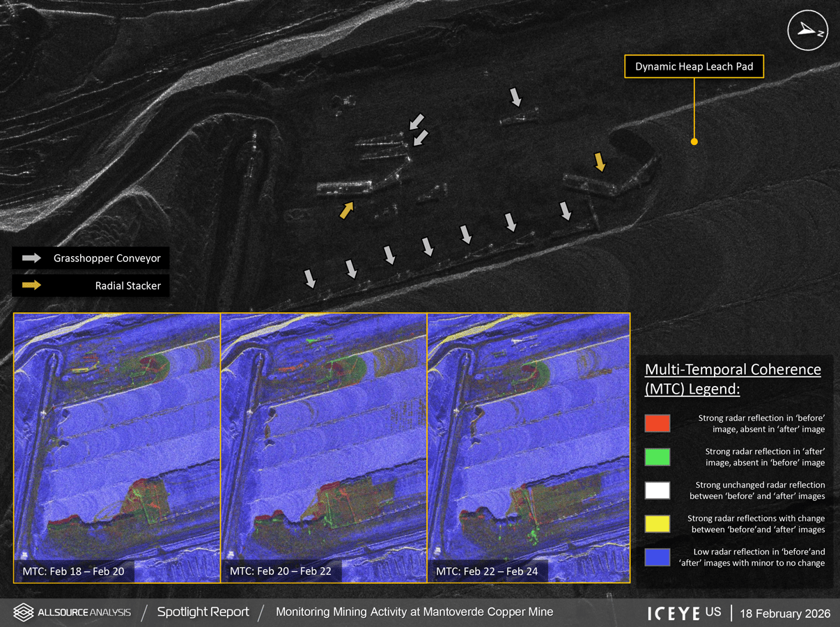Click the downward-pointing gold arrow on the map
This screenshot has height=627, width=840.
tap(599, 161)
